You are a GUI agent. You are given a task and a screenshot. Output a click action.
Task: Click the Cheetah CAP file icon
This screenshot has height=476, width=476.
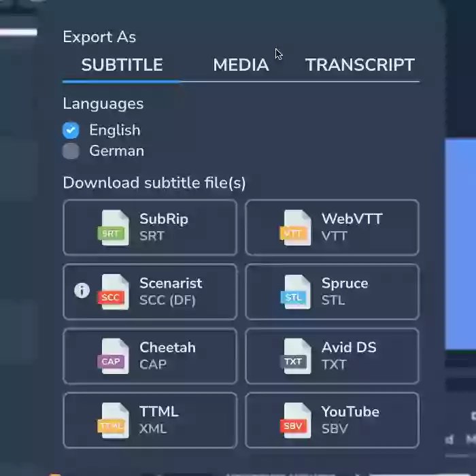pyautogui.click(x=113, y=356)
